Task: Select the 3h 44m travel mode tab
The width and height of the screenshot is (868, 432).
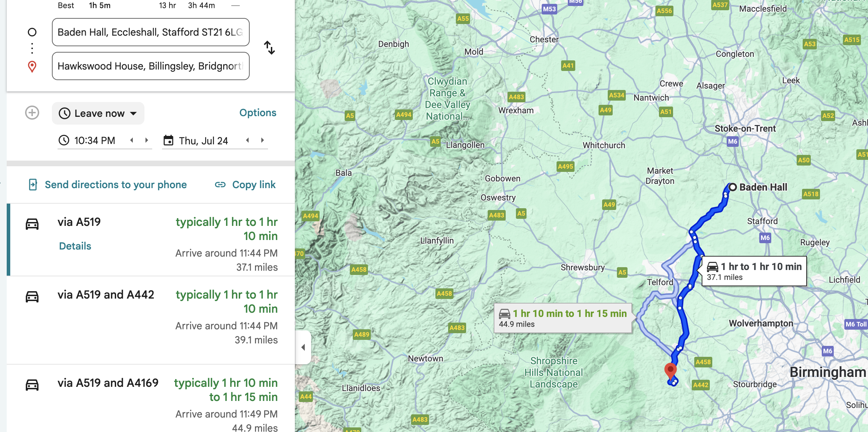Action: 201,5
